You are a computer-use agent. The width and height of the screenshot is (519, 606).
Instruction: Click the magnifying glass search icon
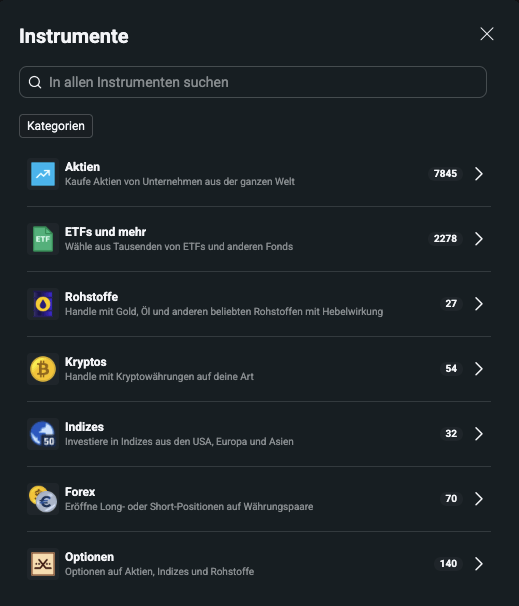point(35,82)
